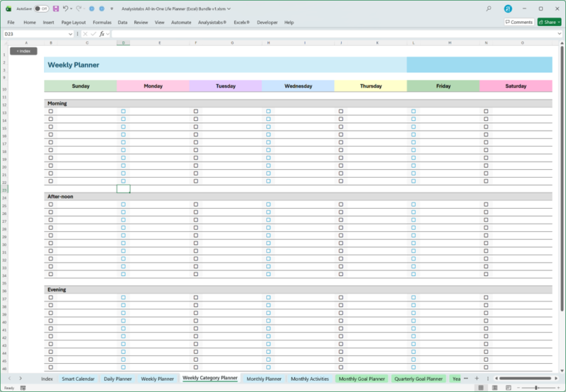Click the first blue circle quick access icon
The width and height of the screenshot is (566, 392).
(92, 8)
